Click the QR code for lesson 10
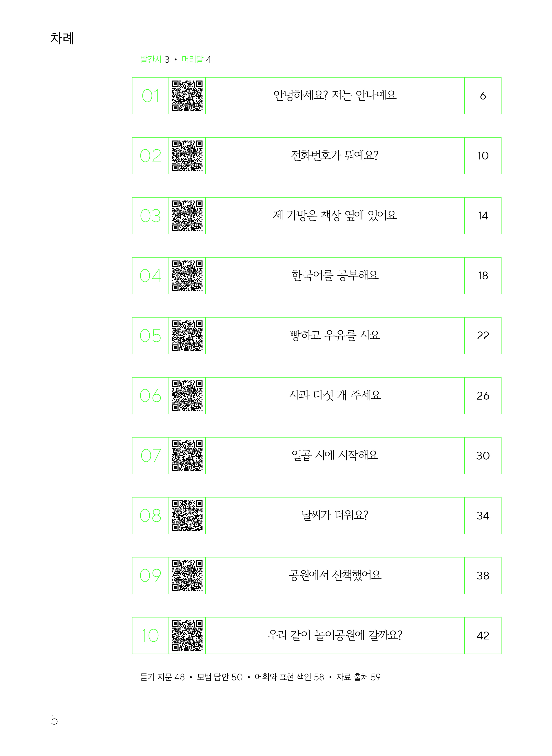 187,635
